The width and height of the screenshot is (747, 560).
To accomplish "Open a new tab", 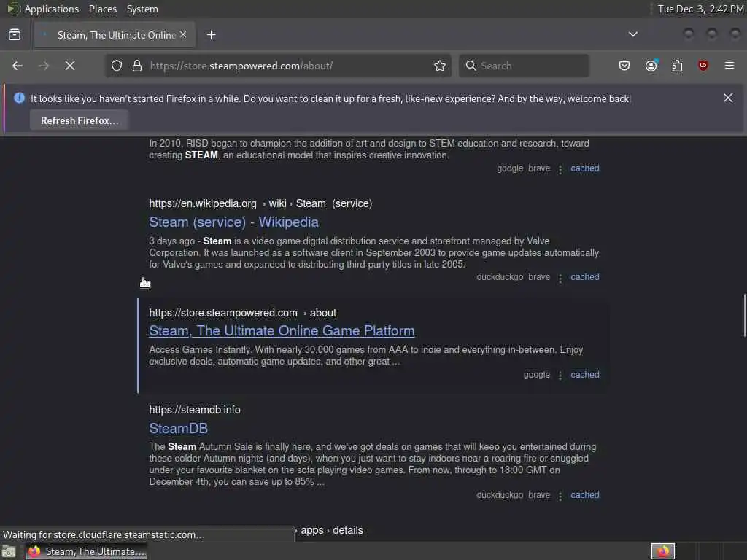I will pos(211,35).
